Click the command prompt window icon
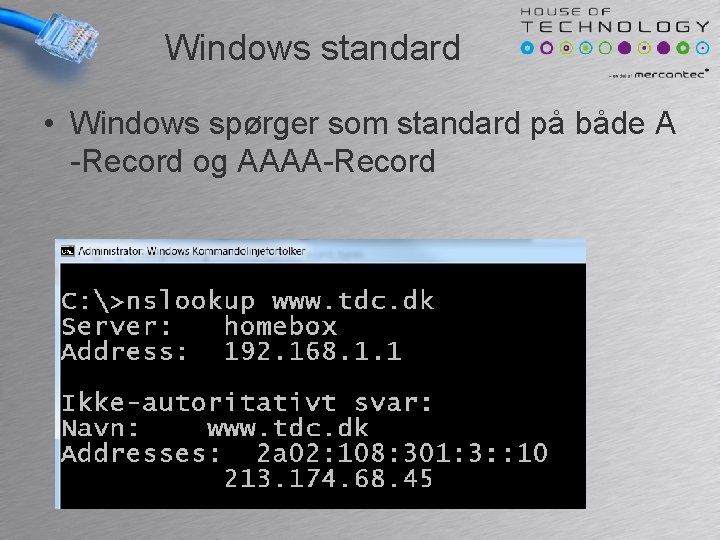Viewport: 720px width, 540px height. [68, 251]
